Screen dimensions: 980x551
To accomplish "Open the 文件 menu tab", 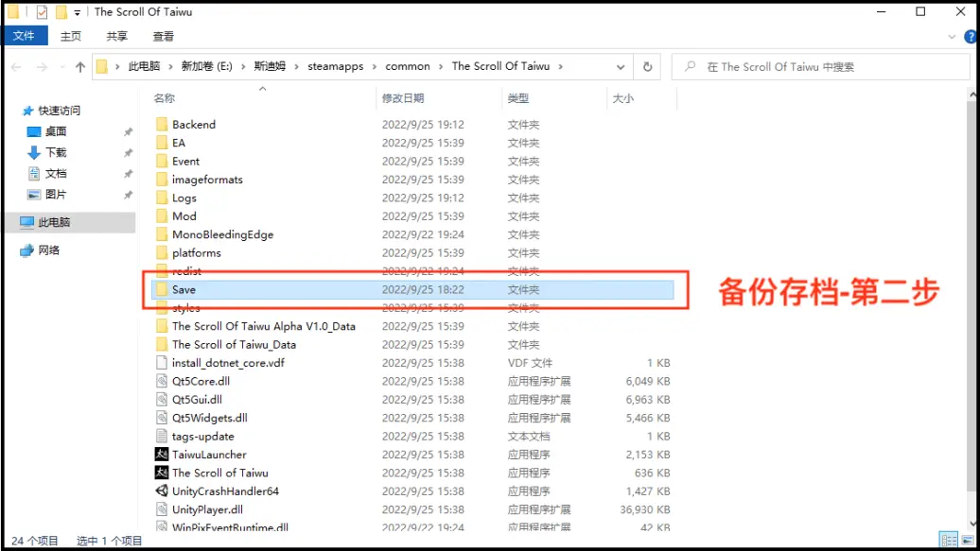I will click(25, 36).
